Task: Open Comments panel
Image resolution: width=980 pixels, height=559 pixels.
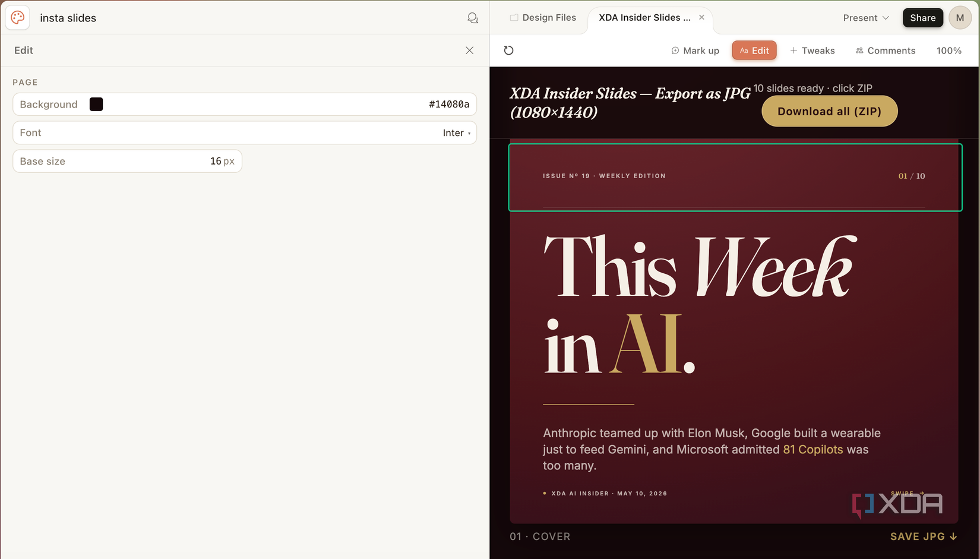Action: coord(886,50)
